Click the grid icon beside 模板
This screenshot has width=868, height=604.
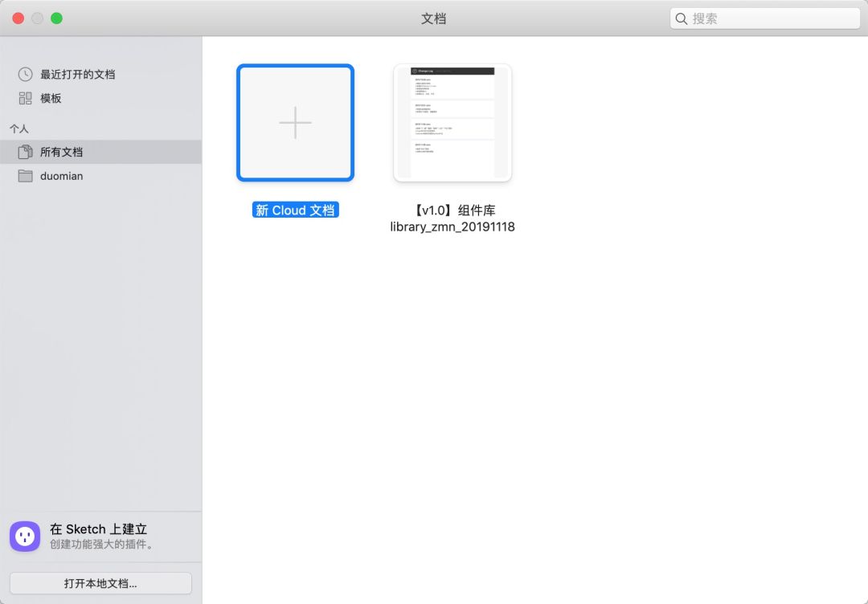25,99
